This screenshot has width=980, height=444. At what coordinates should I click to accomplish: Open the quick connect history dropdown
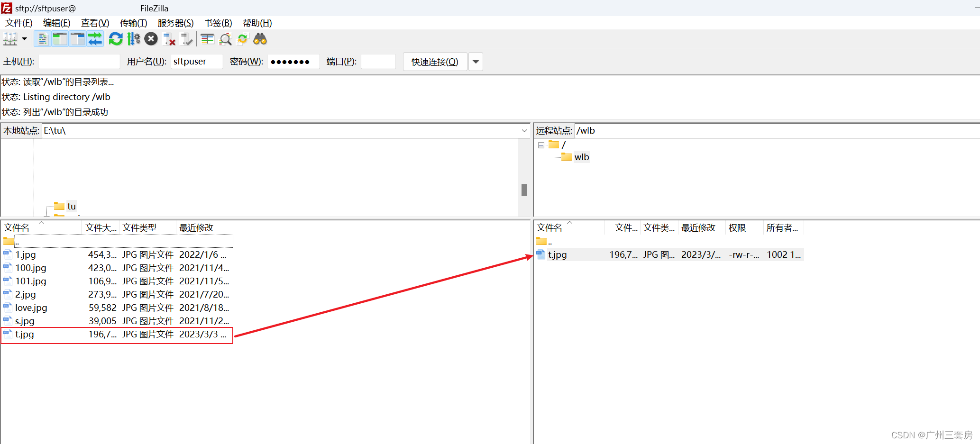pos(476,62)
